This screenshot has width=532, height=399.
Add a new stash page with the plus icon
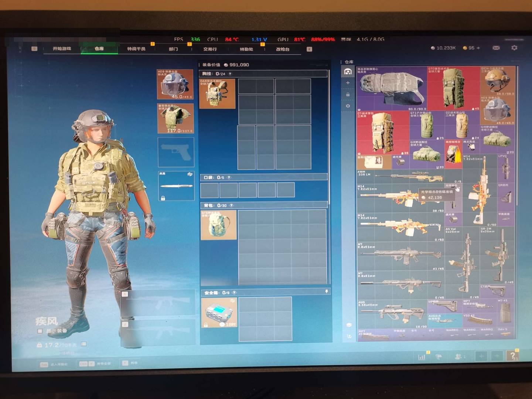pyautogui.click(x=348, y=83)
